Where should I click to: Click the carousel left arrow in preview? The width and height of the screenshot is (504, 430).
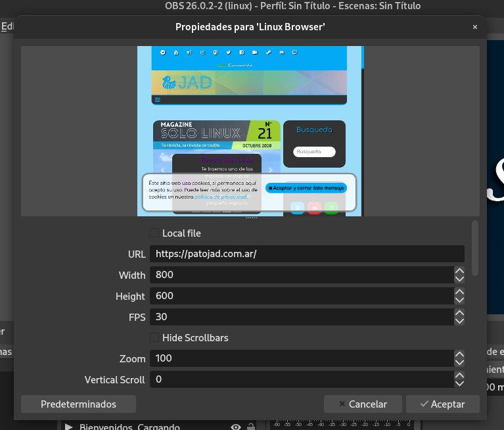(x=163, y=170)
